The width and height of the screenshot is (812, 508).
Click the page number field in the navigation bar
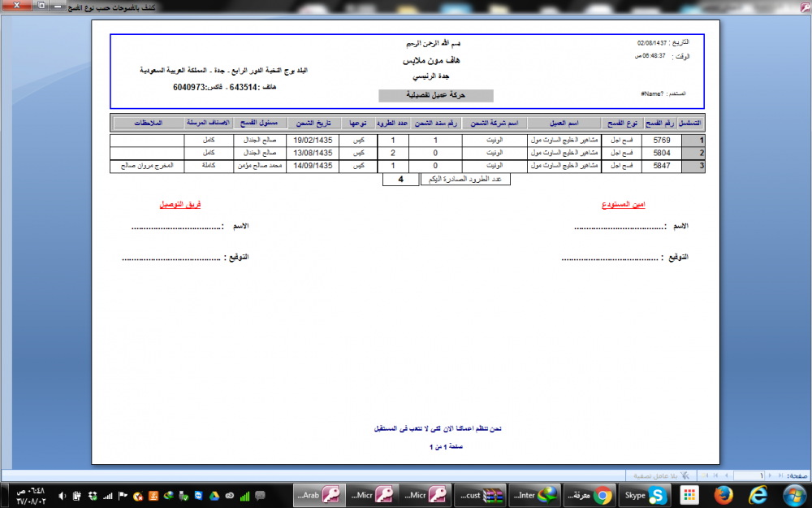(749, 475)
